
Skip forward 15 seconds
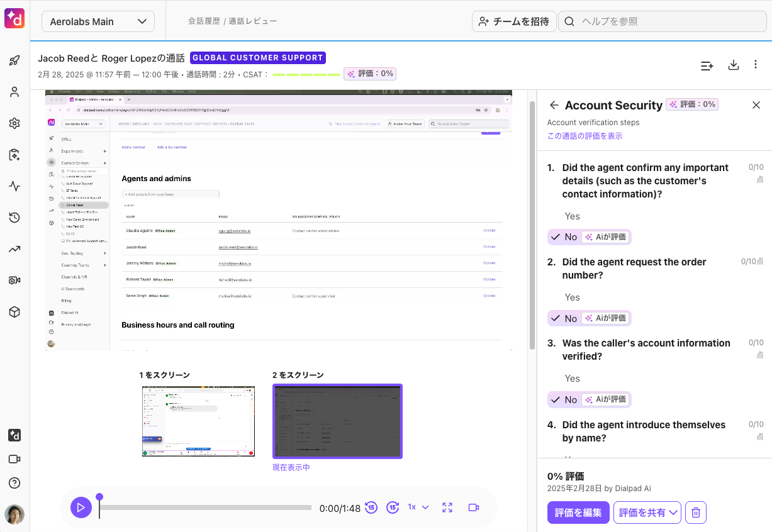pos(393,507)
